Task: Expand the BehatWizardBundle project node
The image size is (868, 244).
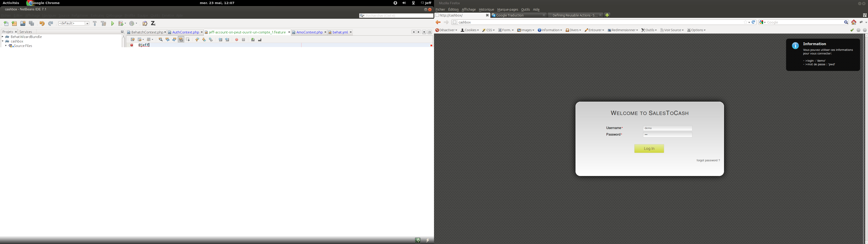Action: point(3,37)
